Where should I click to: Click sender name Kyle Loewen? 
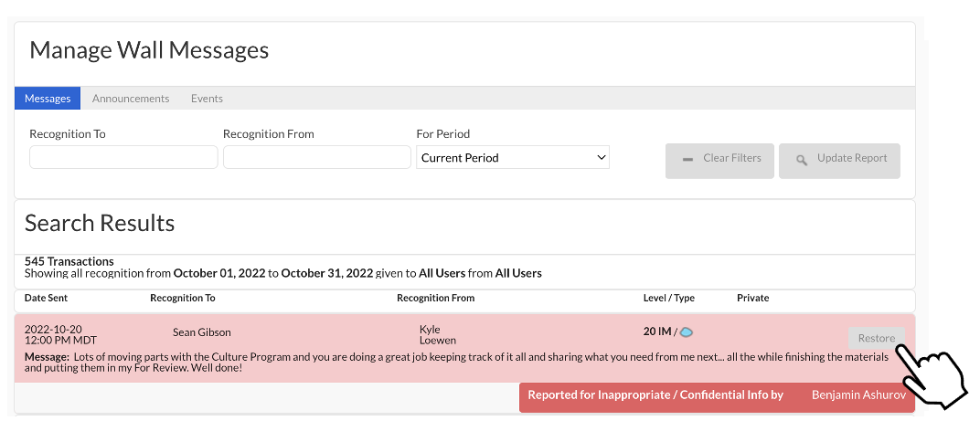pyautogui.click(x=438, y=334)
